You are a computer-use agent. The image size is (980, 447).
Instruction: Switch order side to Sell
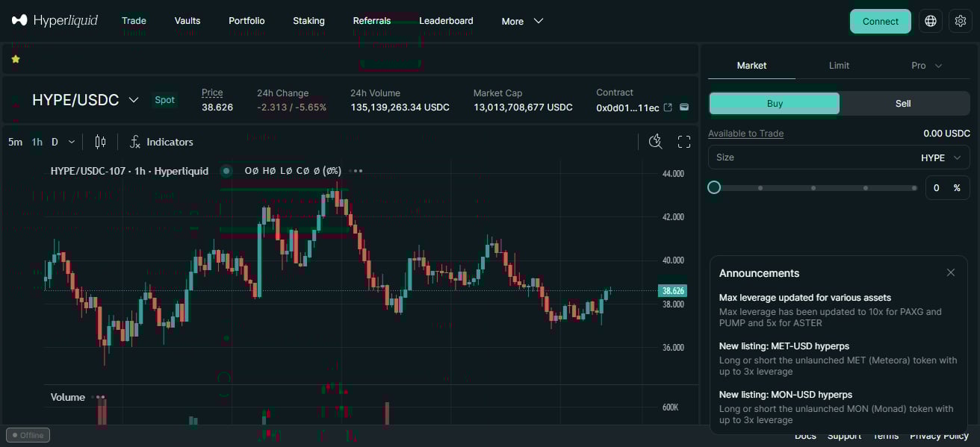coord(903,104)
